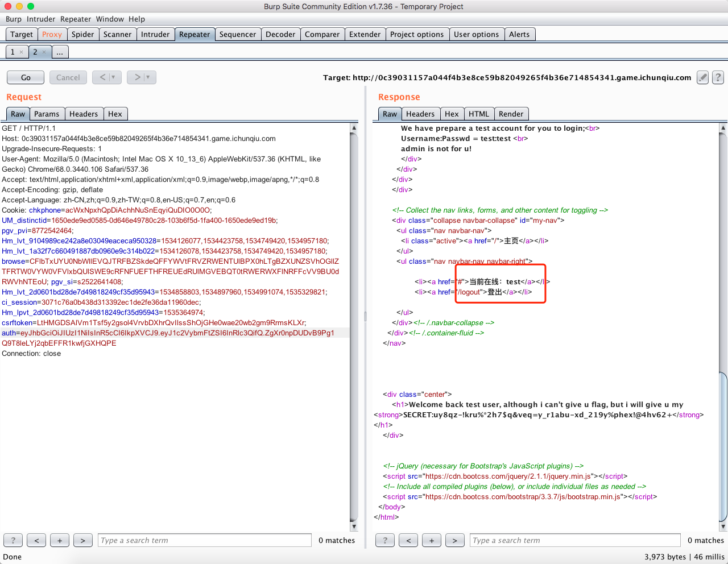728x564 pixels.
Task: Click the response pane scroll-up arrow
Action: tap(723, 128)
